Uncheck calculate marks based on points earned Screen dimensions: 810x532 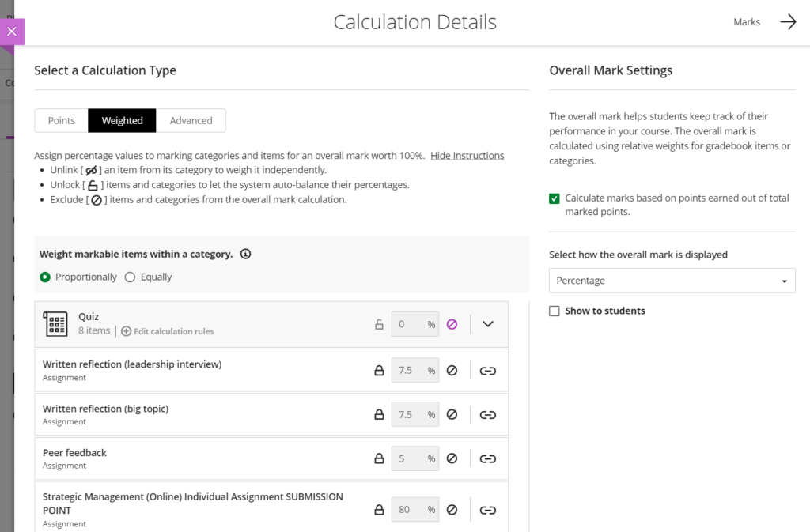pos(555,198)
